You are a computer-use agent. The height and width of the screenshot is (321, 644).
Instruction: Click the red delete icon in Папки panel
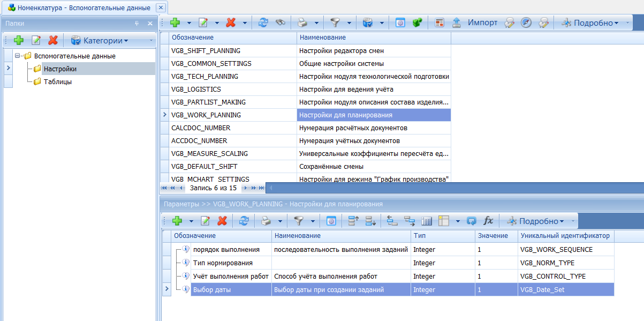point(52,40)
